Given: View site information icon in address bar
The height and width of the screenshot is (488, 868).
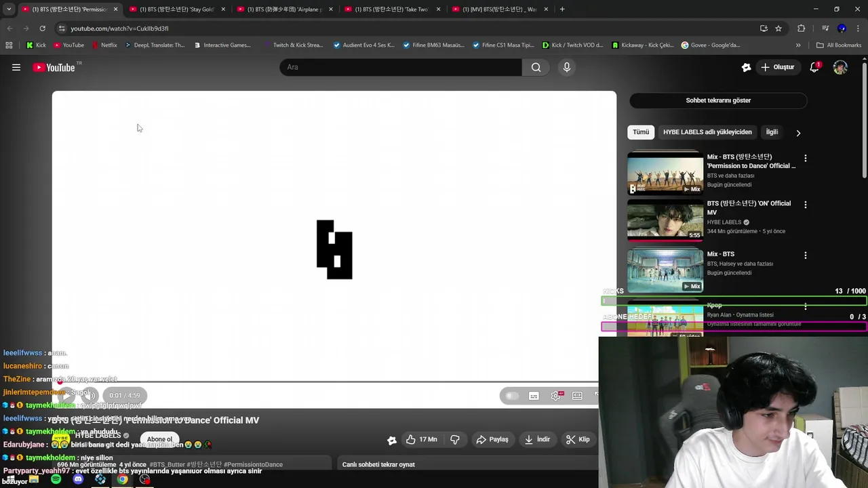Looking at the screenshot, I should pyautogui.click(x=62, y=28).
